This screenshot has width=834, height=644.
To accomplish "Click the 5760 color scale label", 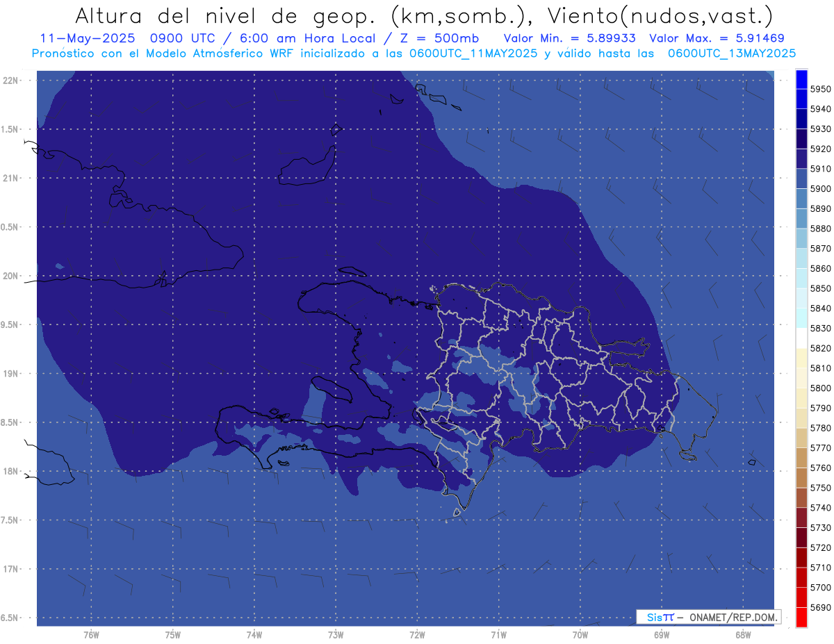I will 821,468.
